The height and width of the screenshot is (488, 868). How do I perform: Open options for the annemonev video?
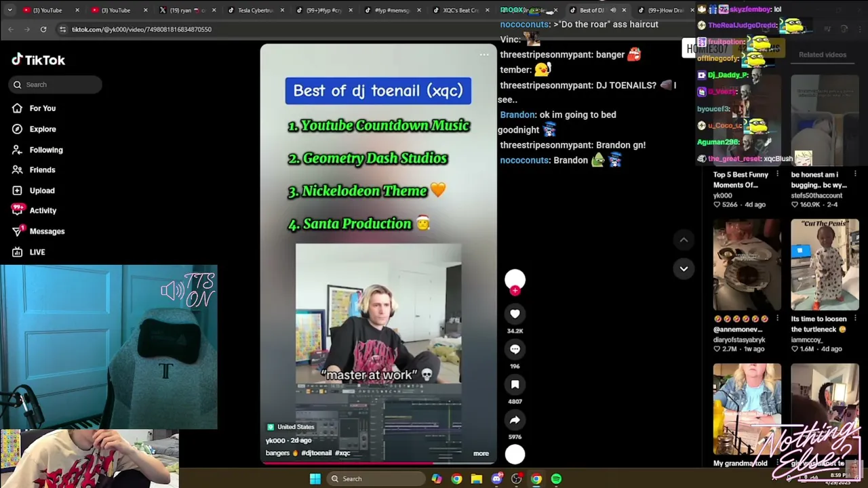tap(777, 319)
